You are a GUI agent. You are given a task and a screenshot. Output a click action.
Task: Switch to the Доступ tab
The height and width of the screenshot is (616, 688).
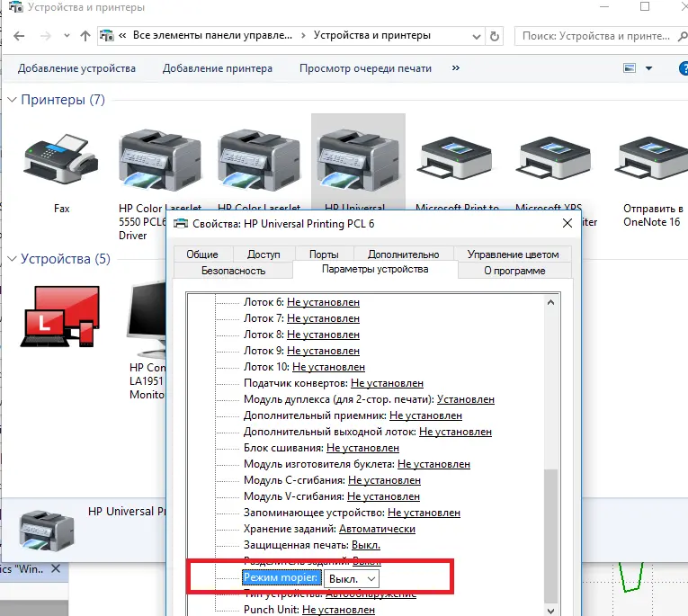pyautogui.click(x=264, y=254)
